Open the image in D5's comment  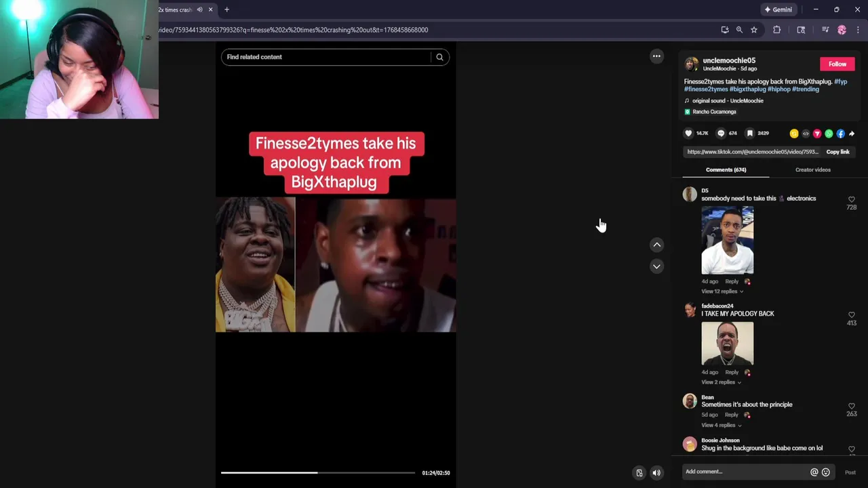(x=727, y=241)
